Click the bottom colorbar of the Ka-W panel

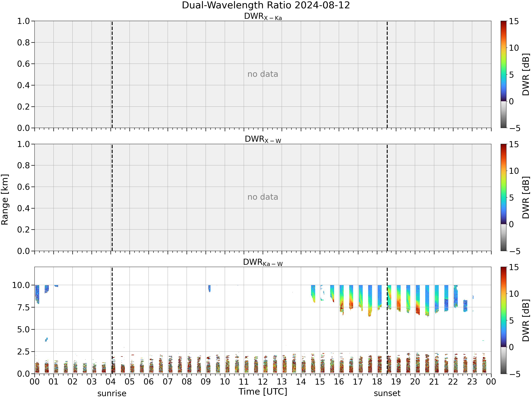tap(504, 320)
